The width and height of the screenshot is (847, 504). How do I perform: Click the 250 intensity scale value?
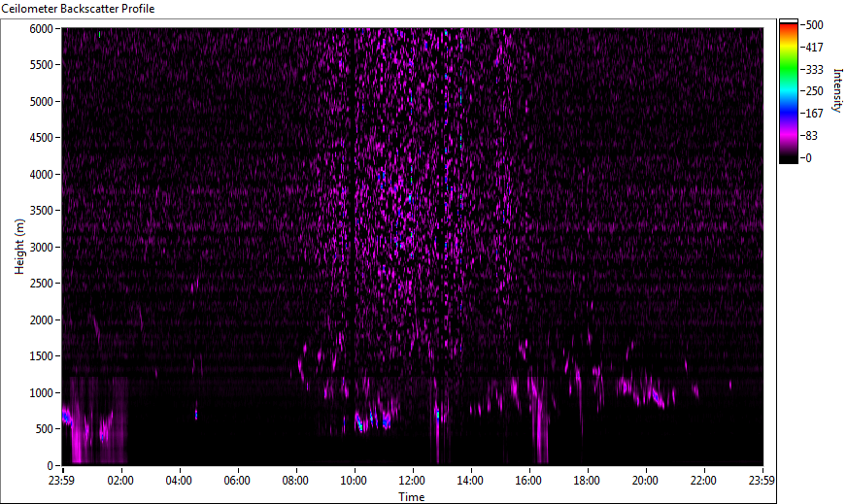click(x=815, y=91)
